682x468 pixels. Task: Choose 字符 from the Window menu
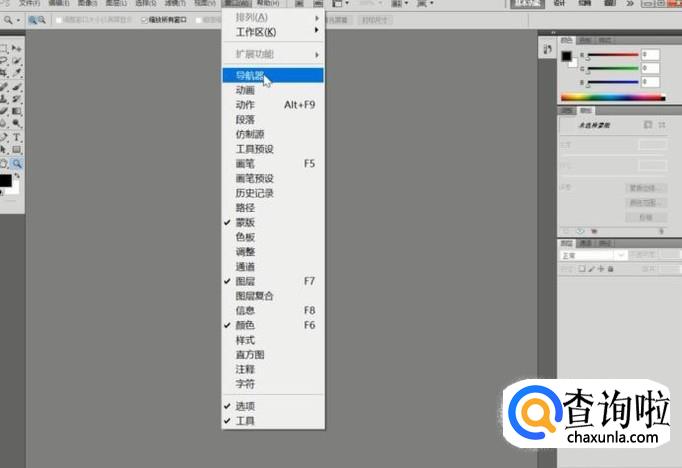[273, 384]
